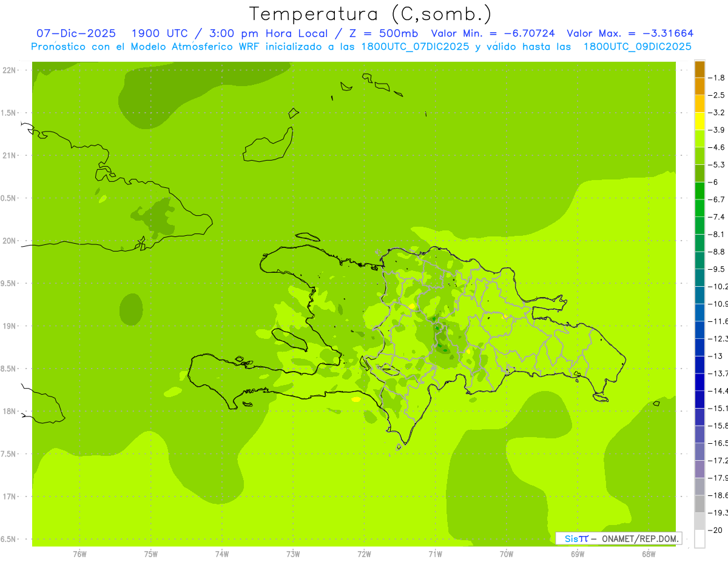The image size is (728, 562).
Task: Click the "75W" longitude label
Action: coord(151,554)
